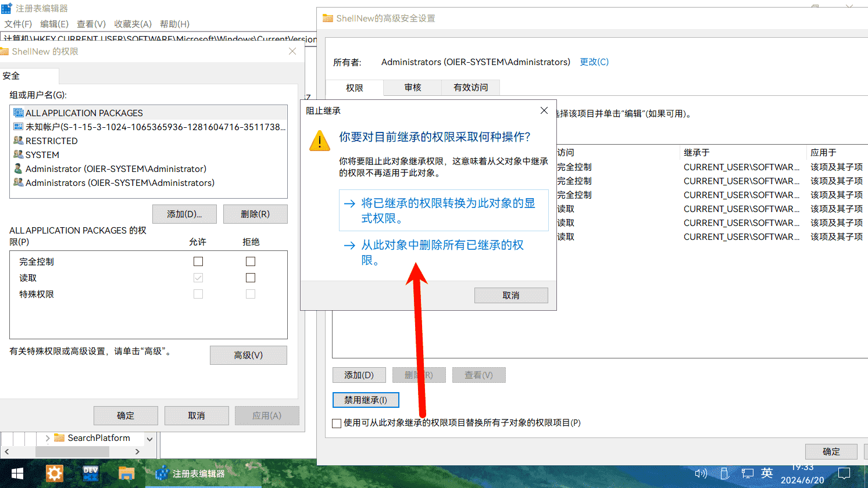The width and height of the screenshot is (868, 488).
Task: Open the 收藏夹(A) menu
Action: (x=133, y=24)
